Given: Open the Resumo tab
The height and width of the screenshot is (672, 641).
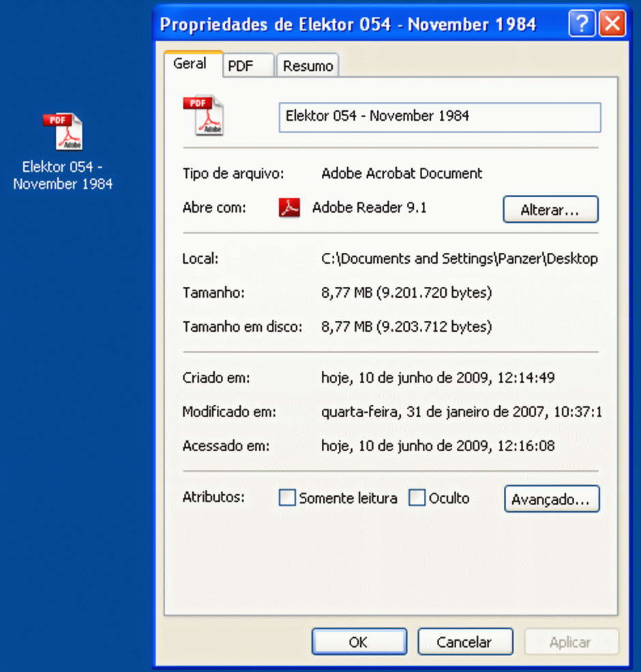Looking at the screenshot, I should 308,65.
